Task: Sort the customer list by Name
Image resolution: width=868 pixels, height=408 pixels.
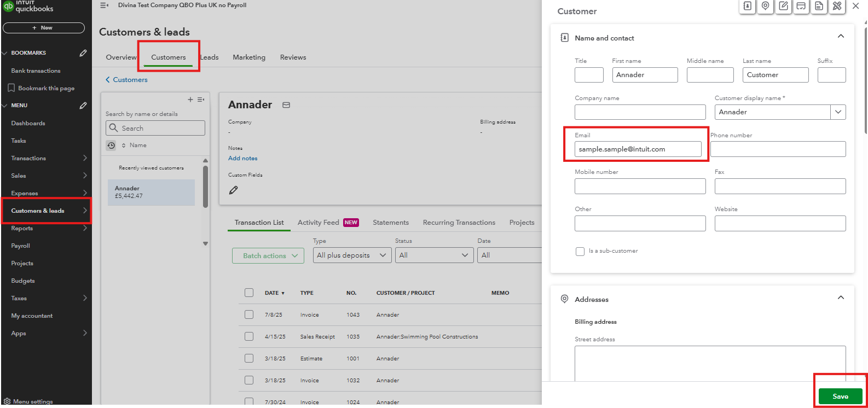Action: pos(134,145)
